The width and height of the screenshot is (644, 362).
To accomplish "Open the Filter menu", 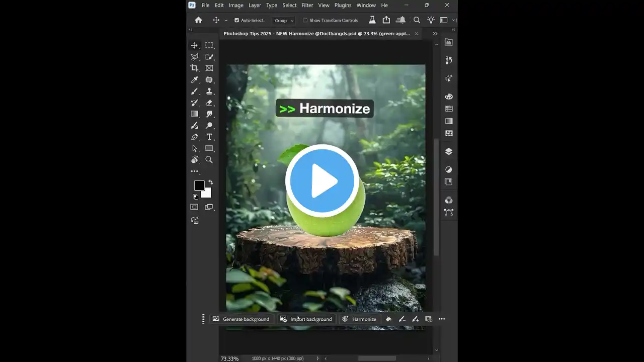I will tap(307, 5).
